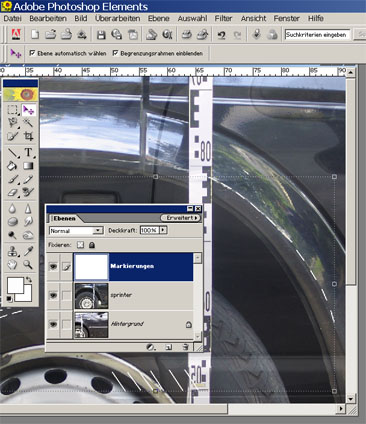Select the Red Eye Brush tool
Viewport: 366px width, 424px height.
pyautogui.click(x=28, y=192)
